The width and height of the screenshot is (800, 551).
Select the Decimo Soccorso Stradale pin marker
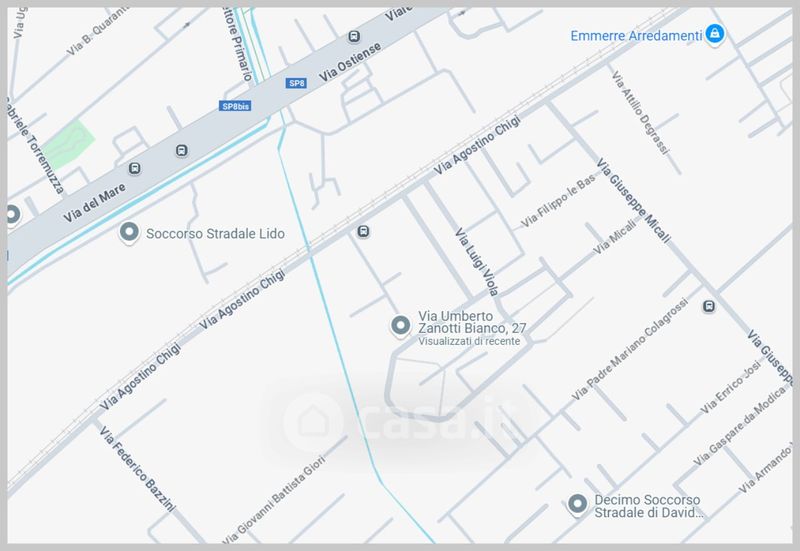click(577, 504)
